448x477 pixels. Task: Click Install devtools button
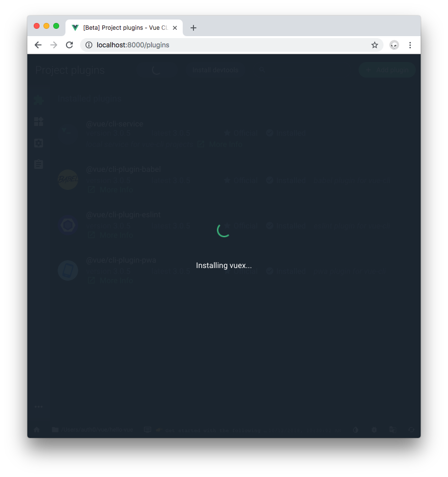pyautogui.click(x=215, y=70)
